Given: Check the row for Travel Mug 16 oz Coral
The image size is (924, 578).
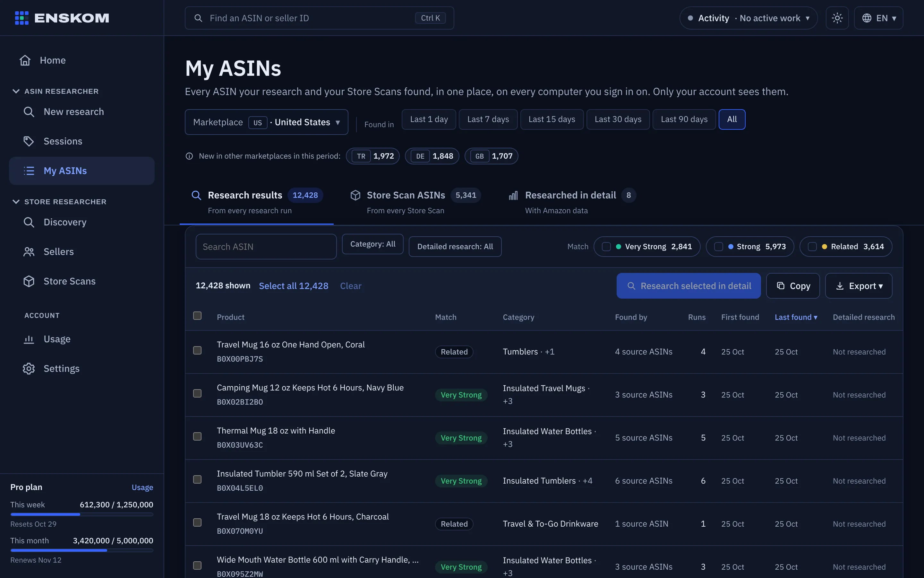Looking at the screenshot, I should point(197,351).
